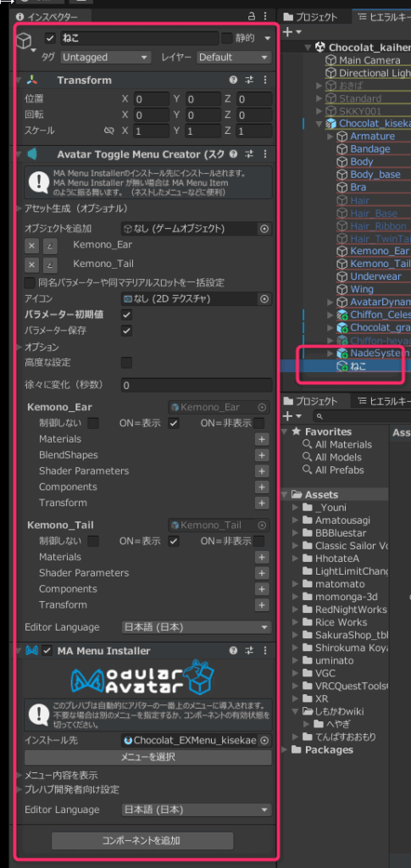Click コンポーネントを追加 button
411x868 pixels.
coord(142,840)
